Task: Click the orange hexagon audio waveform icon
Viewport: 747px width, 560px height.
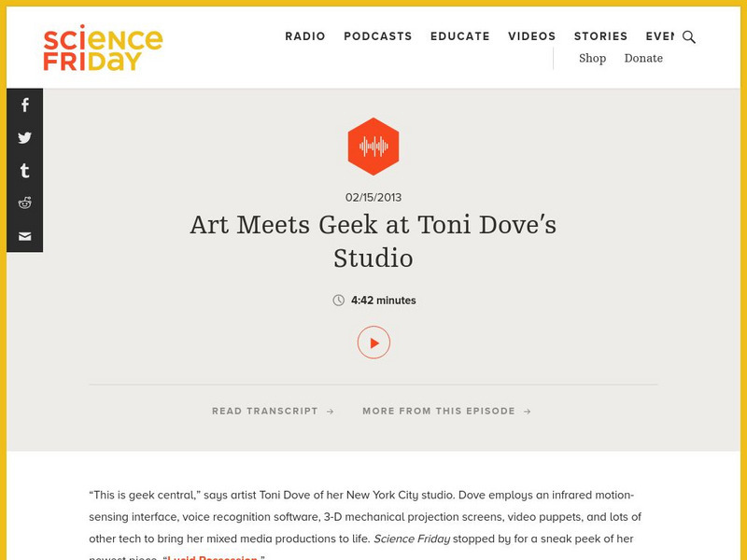Action: (373, 145)
